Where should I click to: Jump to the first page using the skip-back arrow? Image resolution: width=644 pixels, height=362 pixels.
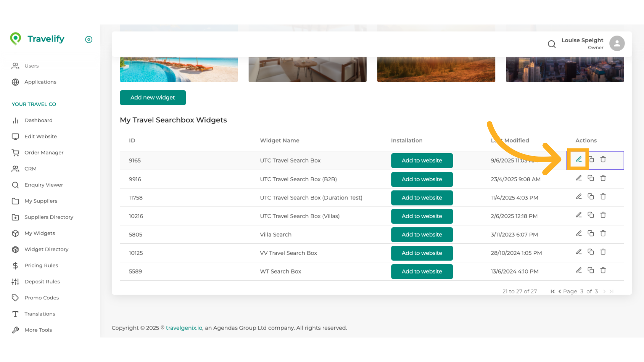[x=552, y=291]
